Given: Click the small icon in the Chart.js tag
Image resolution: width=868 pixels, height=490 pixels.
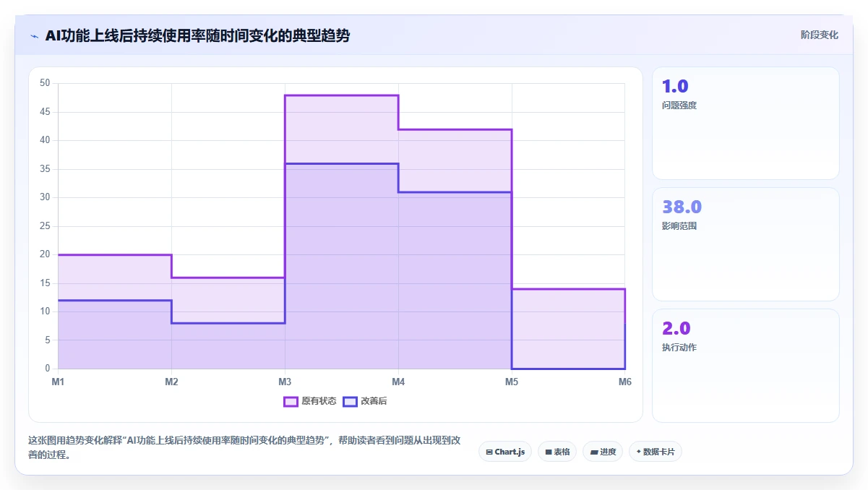Looking at the screenshot, I should (489, 452).
